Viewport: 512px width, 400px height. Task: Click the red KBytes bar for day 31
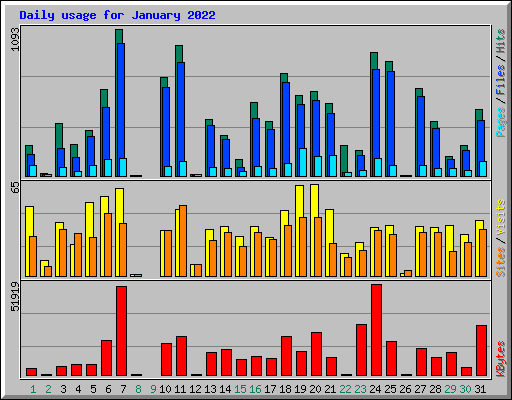click(481, 351)
